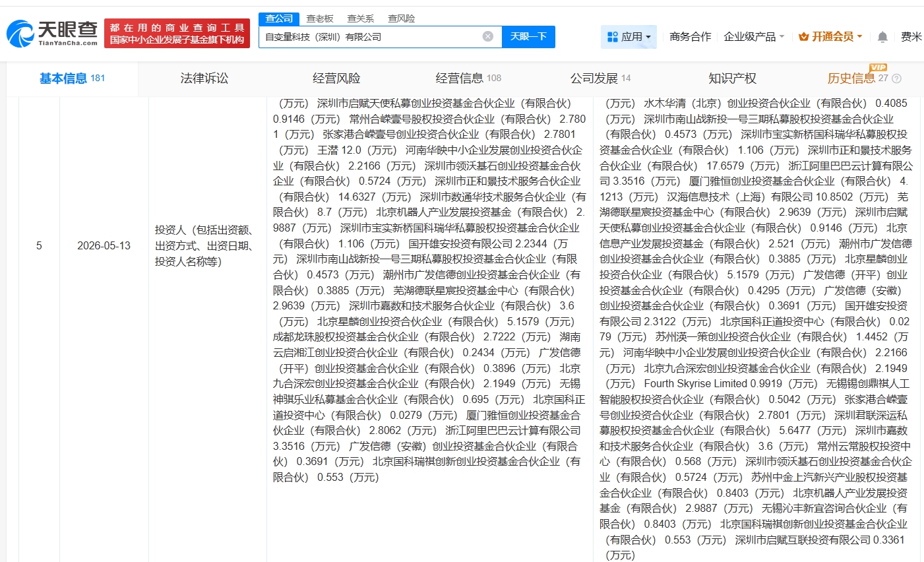Open the 基本信息 tab

[73, 78]
